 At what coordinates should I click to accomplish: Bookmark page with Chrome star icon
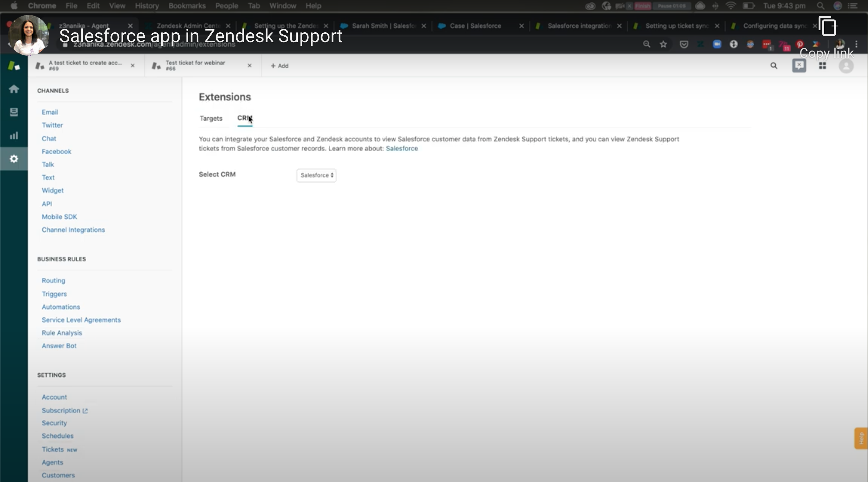[x=663, y=44]
